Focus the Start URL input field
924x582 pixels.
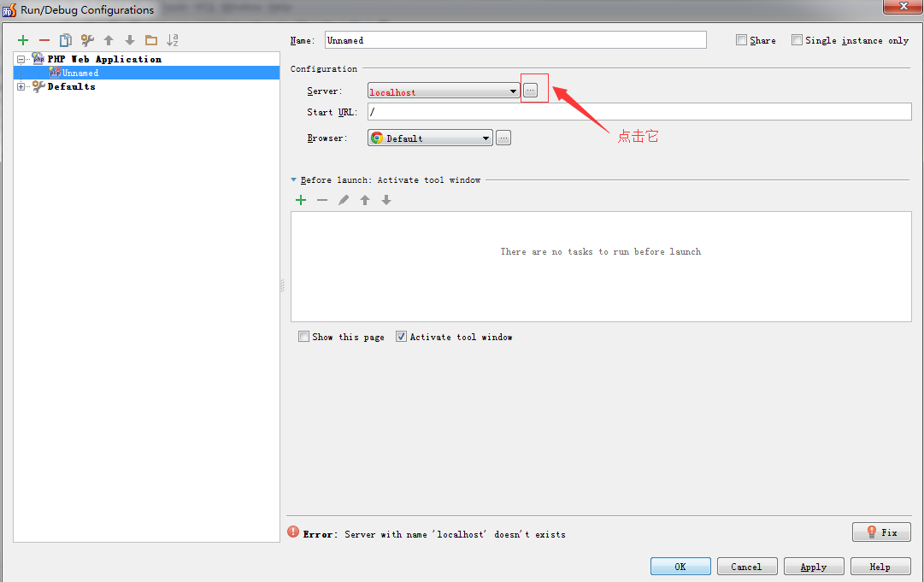click(639, 111)
